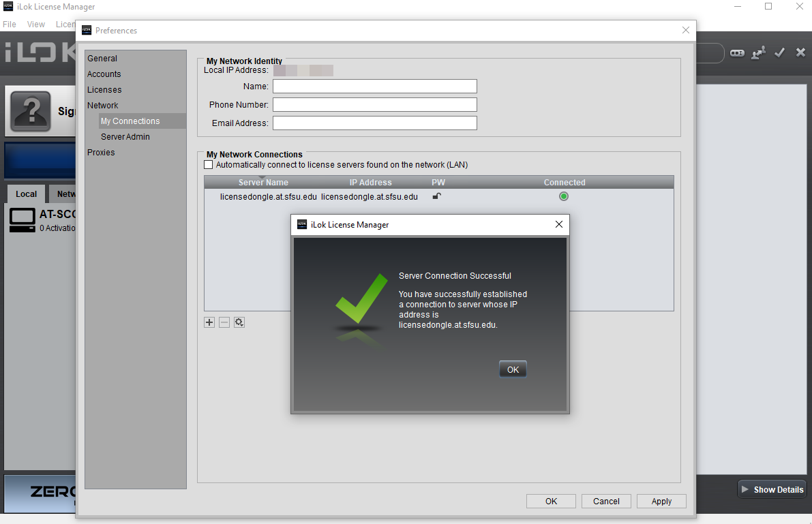Image resolution: width=812 pixels, height=524 pixels.
Task: Minimize the iLok License Manager main window
Action: [738, 7]
